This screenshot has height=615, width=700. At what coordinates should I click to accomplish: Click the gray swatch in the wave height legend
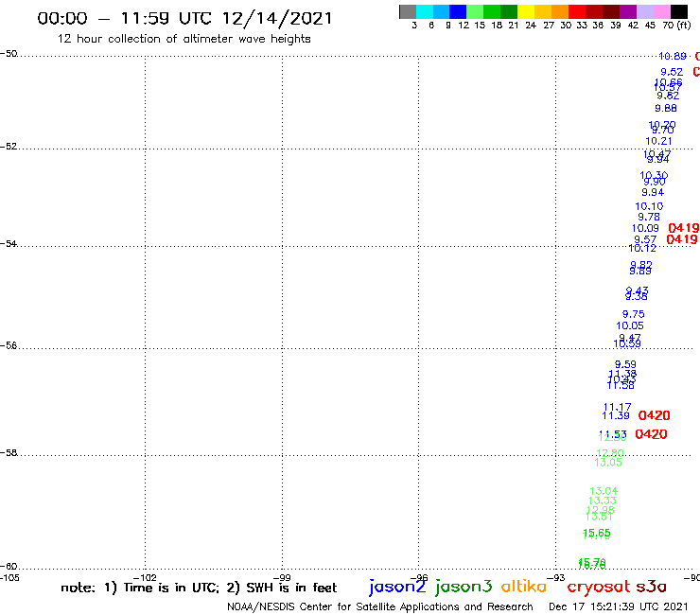click(408, 11)
